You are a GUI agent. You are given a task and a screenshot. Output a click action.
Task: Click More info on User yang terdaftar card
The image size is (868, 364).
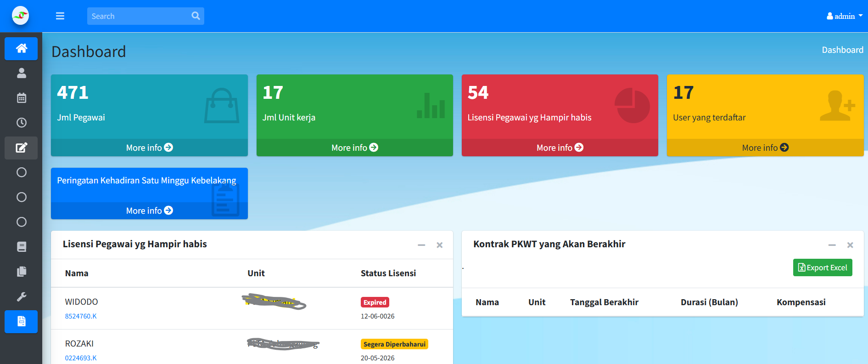coord(765,148)
